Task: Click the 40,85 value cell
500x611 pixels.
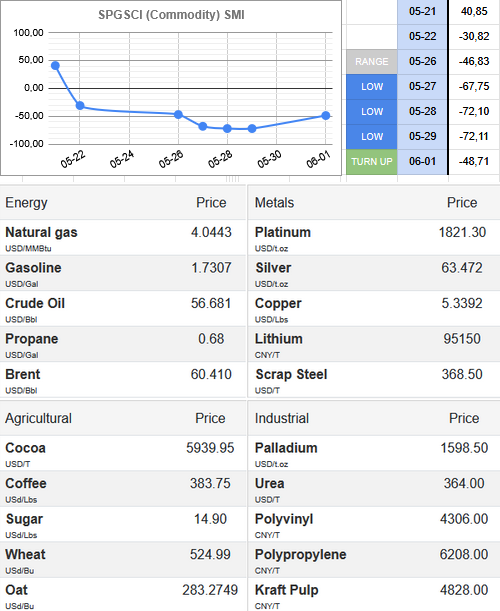Action: click(474, 11)
